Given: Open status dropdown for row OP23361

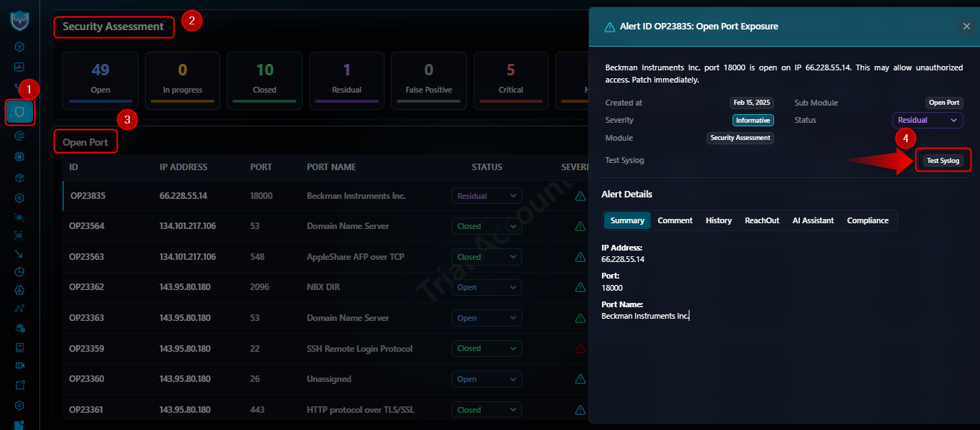Looking at the screenshot, I should [x=486, y=410].
